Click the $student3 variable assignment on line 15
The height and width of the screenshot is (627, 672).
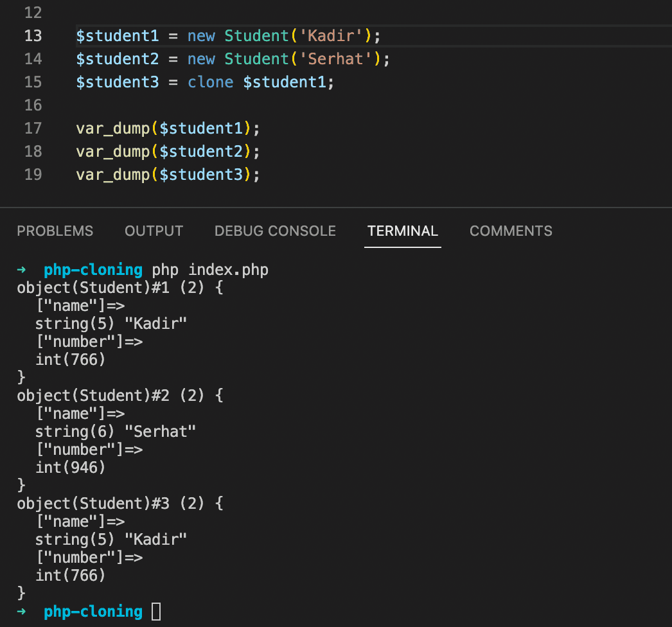coord(117,82)
